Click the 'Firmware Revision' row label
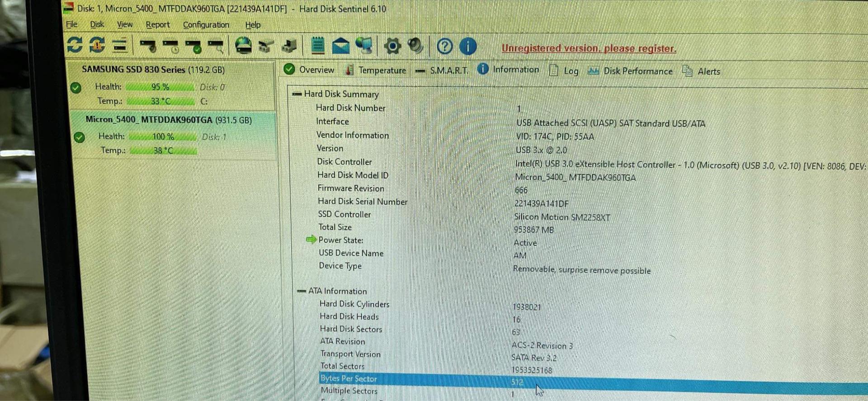This screenshot has height=401, width=868. [x=351, y=188]
